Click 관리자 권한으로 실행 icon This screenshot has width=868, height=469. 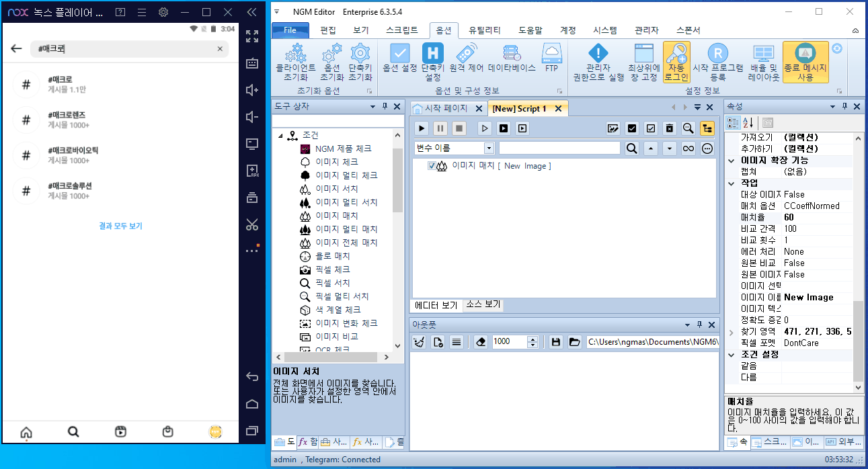pos(598,62)
